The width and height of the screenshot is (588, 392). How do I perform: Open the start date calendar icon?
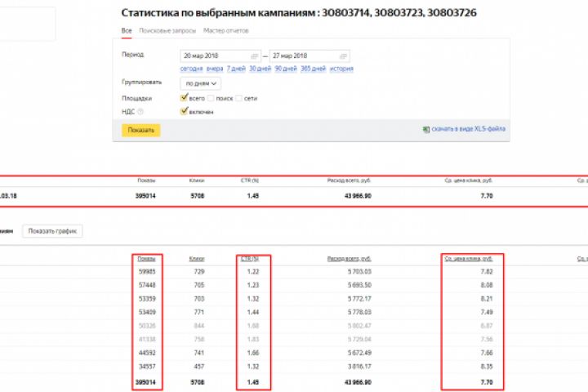tap(254, 56)
